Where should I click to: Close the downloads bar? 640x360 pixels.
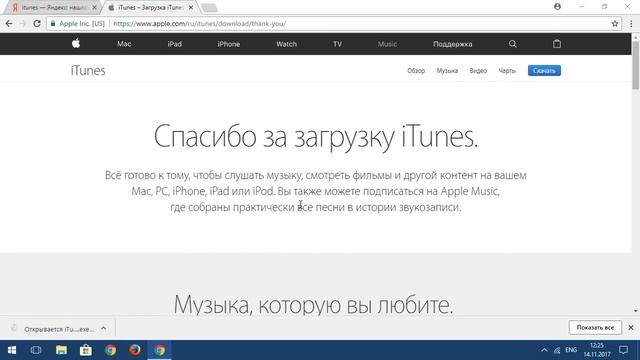click(631, 327)
